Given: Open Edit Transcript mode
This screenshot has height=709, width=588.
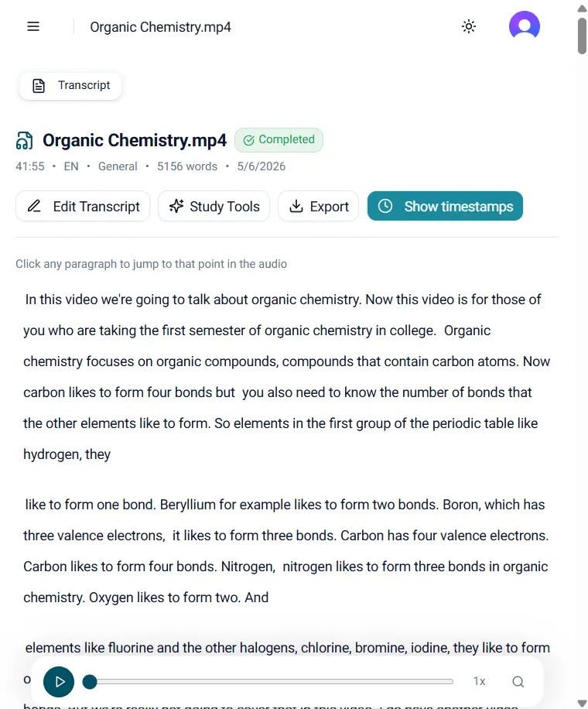Looking at the screenshot, I should click(83, 206).
